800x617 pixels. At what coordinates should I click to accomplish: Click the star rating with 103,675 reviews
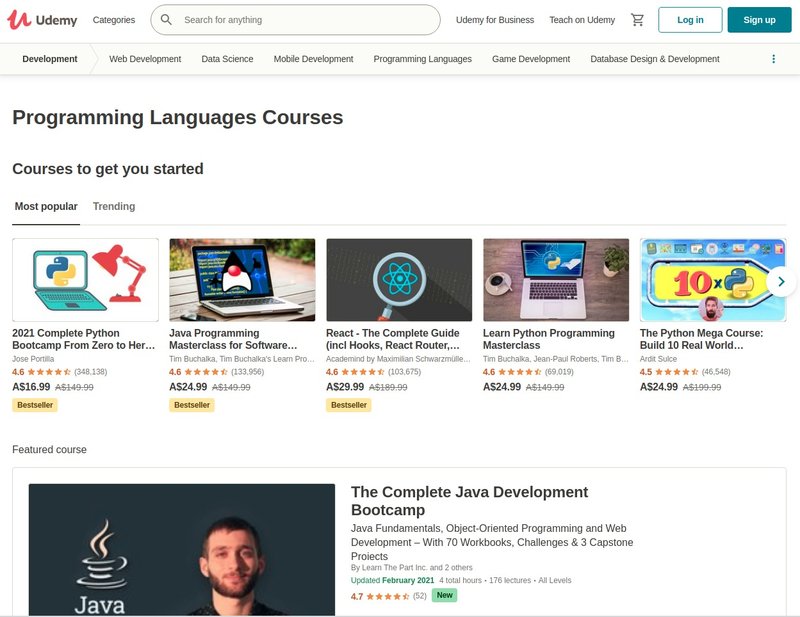(373, 372)
